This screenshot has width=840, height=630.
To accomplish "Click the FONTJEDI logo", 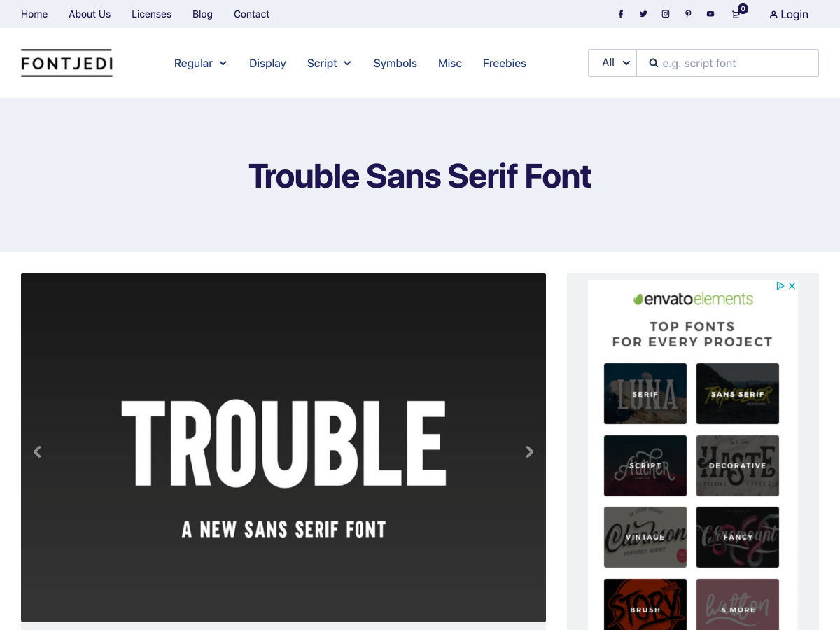I will coord(66,63).
